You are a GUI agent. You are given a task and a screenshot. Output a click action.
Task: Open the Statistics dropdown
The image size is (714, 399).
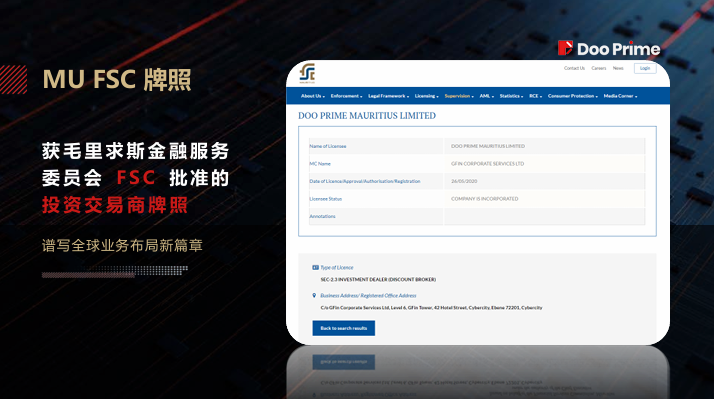click(x=511, y=96)
